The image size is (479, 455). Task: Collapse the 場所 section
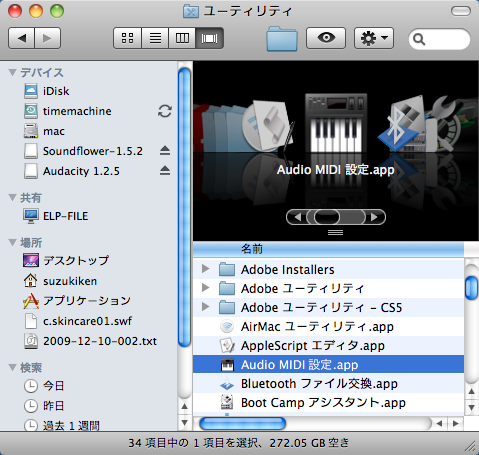tap(13, 242)
